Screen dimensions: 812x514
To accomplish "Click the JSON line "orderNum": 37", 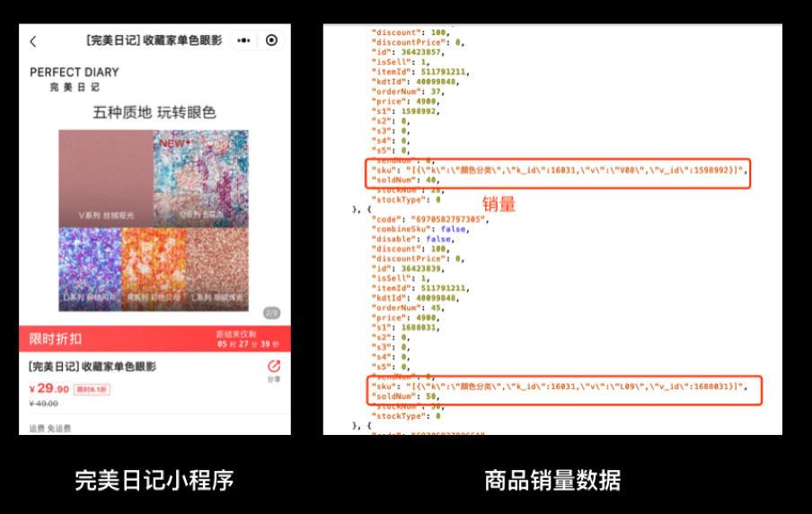I will click(408, 91).
